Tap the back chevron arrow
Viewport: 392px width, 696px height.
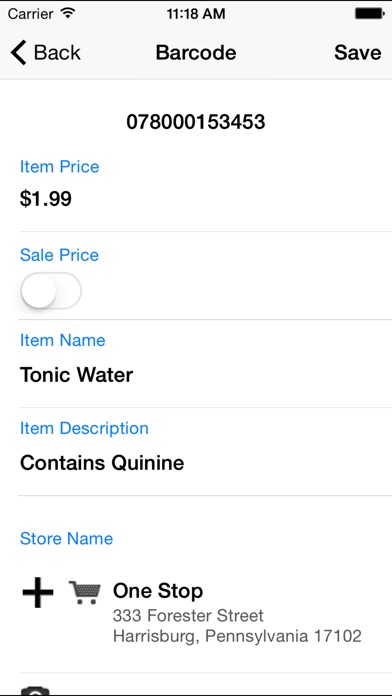pyautogui.click(x=19, y=52)
